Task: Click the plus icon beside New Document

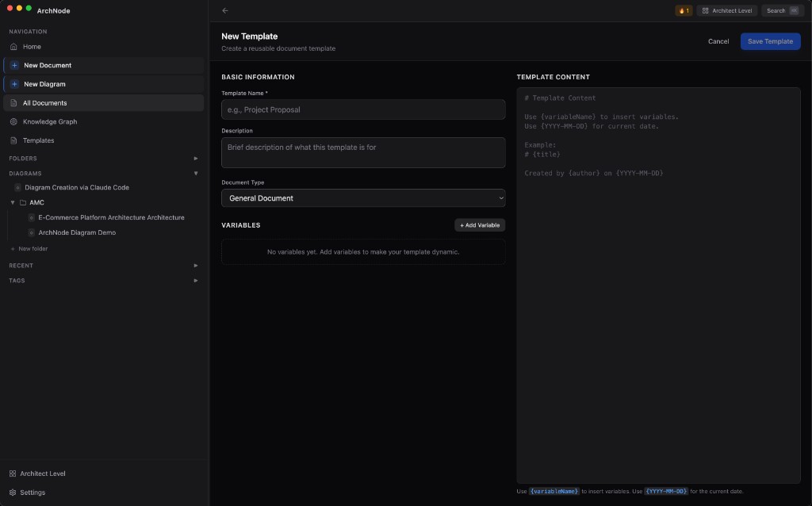Action: (x=14, y=65)
